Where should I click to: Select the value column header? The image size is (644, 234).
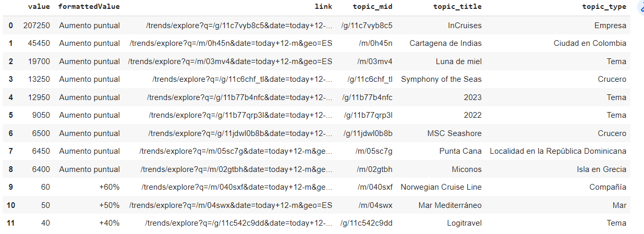click(x=40, y=7)
